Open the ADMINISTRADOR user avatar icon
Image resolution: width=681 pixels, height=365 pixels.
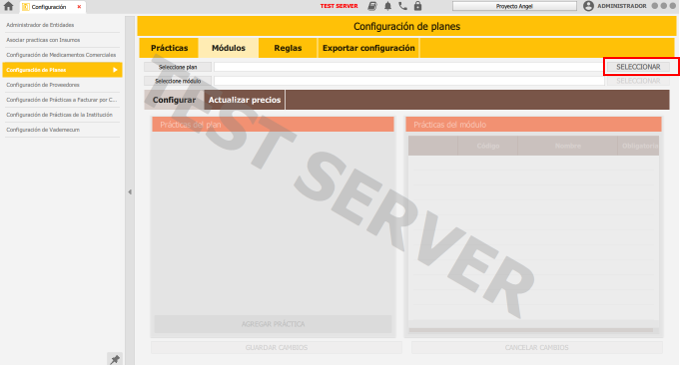pyautogui.click(x=588, y=6)
